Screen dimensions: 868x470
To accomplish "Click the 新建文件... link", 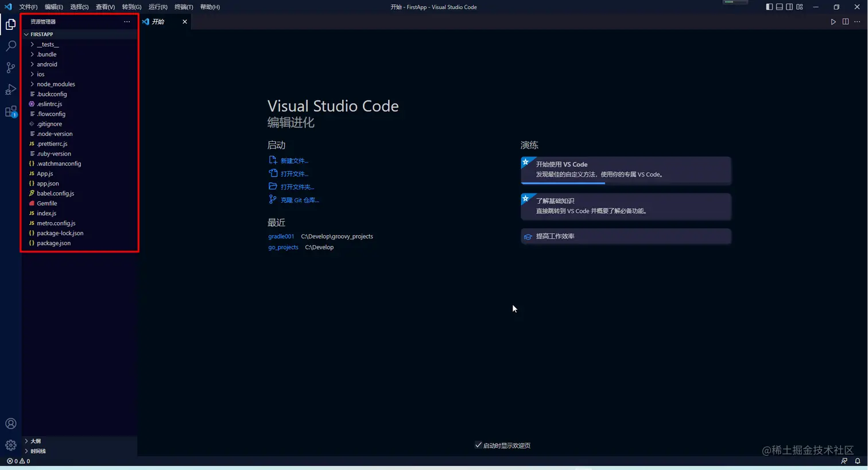I will [294, 161].
